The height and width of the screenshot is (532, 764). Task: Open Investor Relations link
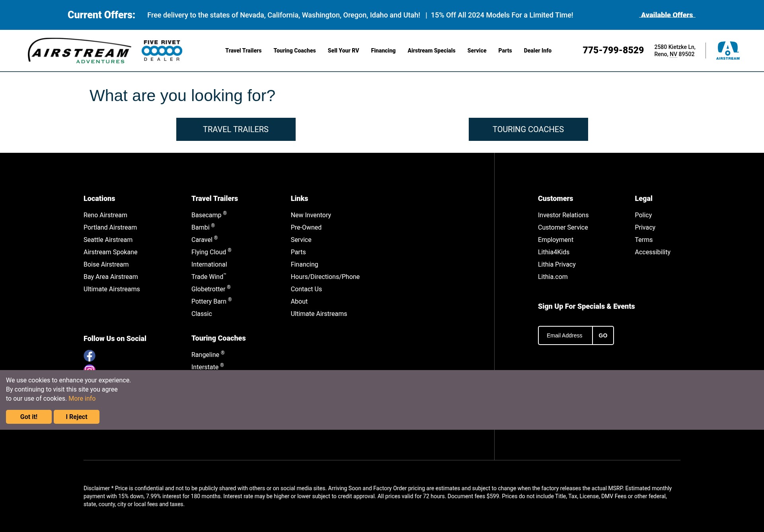coord(563,215)
